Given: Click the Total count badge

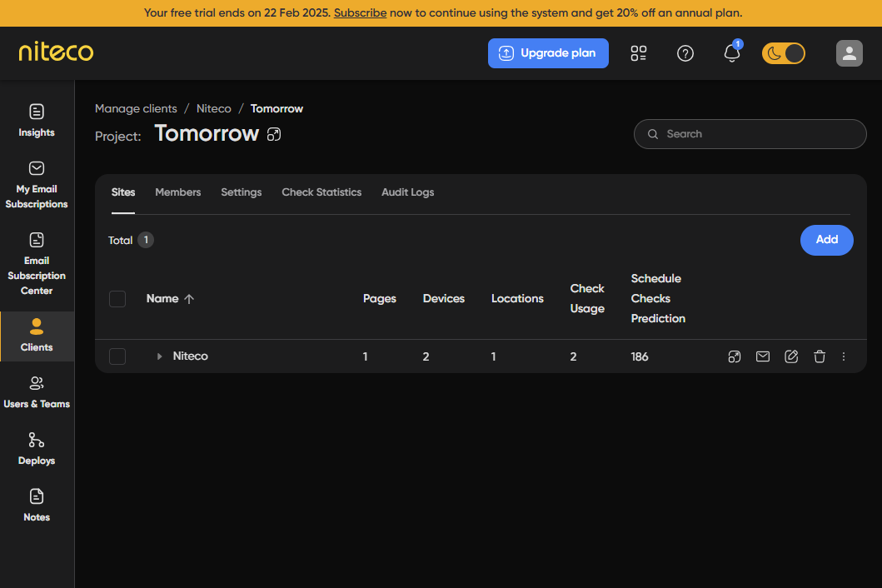Looking at the screenshot, I should click(146, 240).
